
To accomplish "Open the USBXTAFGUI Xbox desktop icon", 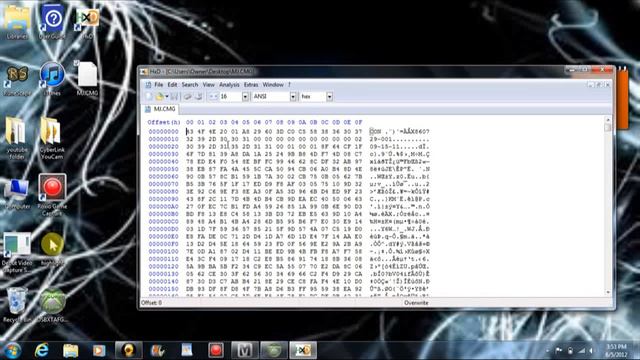I will point(52,305).
